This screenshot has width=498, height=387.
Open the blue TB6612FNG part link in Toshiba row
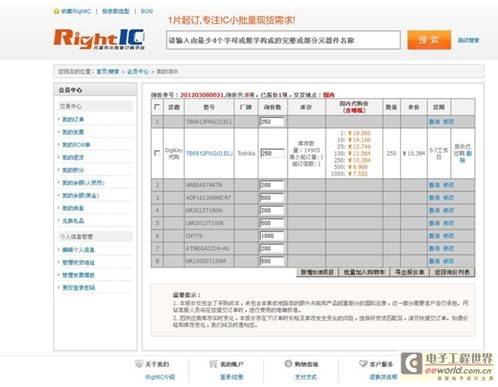pos(209,153)
